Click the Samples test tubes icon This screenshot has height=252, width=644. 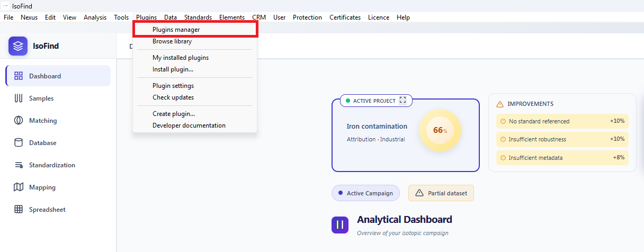click(x=19, y=98)
